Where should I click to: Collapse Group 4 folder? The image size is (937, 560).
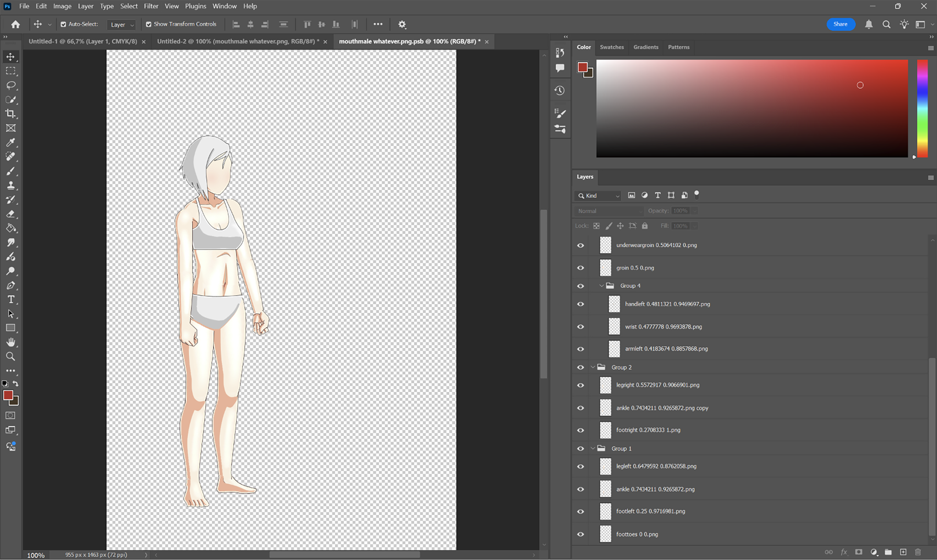point(602,286)
